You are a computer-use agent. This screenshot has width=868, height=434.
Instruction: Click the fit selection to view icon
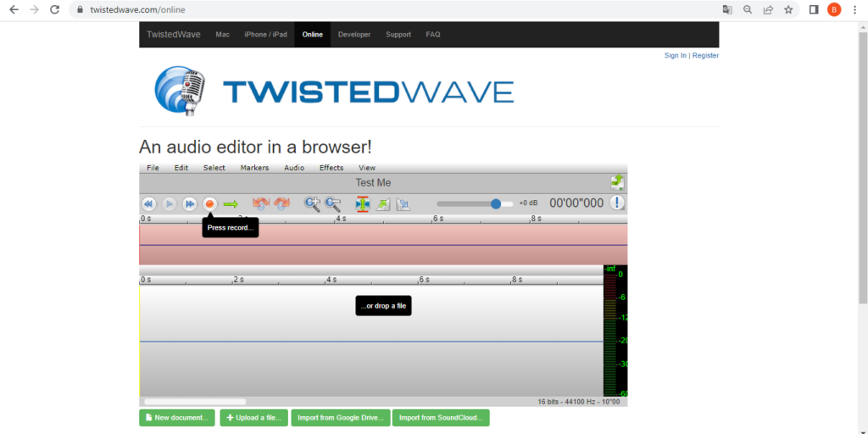[x=363, y=203]
